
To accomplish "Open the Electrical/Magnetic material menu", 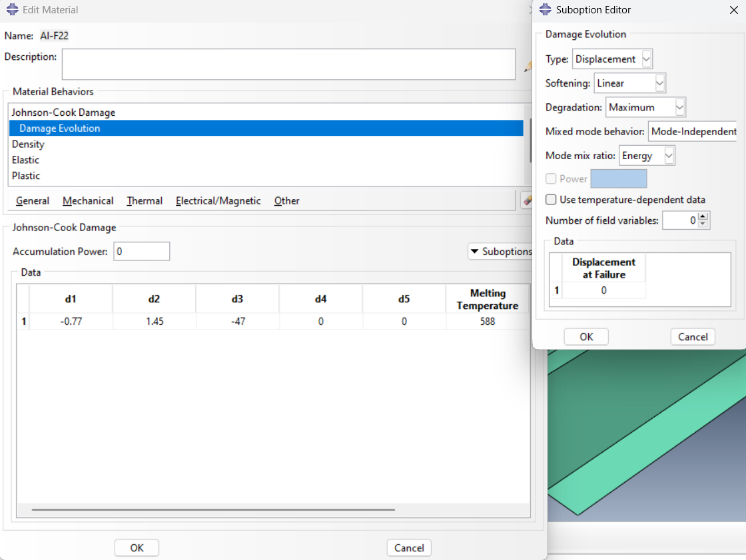I will 218,201.
